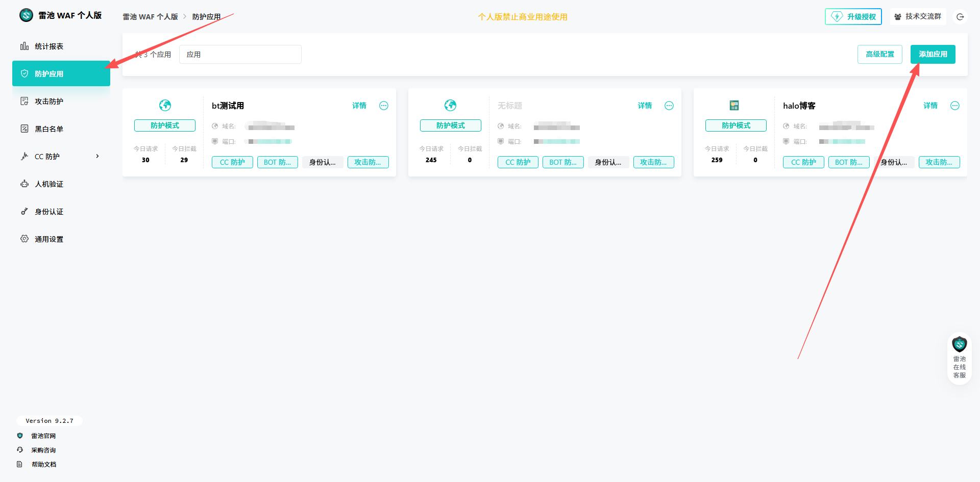This screenshot has width=980, height=482.
Task: Open 统计报表 in the sidebar
Action: coord(49,46)
